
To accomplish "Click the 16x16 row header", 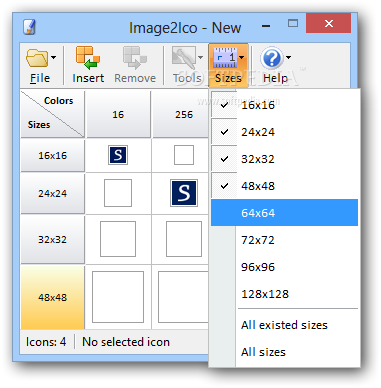I will pos(53,155).
